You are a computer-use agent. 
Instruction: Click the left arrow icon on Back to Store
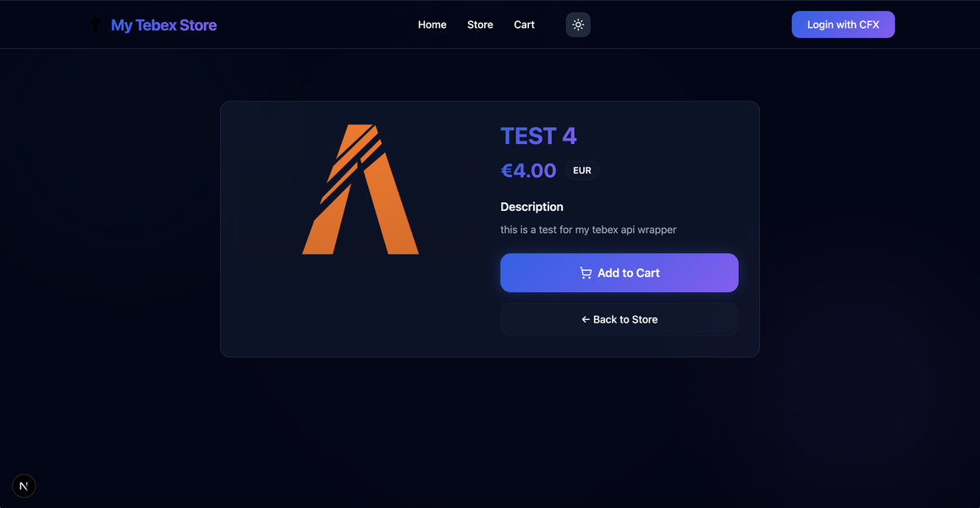(586, 320)
